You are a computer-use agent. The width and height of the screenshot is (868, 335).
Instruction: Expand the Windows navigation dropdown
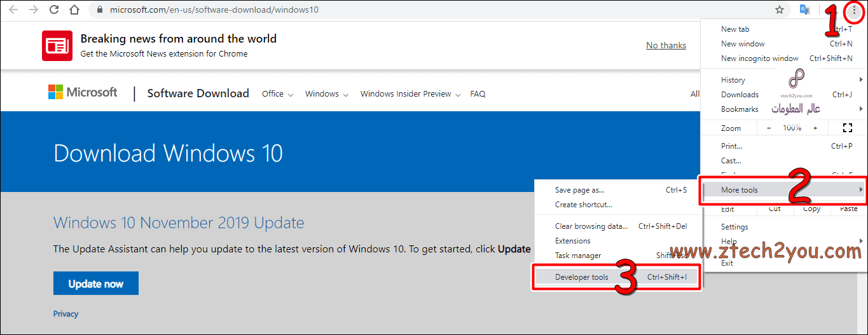[x=327, y=94]
